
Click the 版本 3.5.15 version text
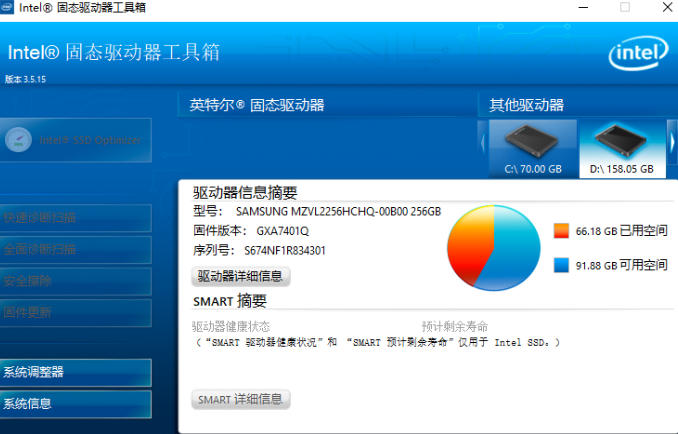click(25, 79)
